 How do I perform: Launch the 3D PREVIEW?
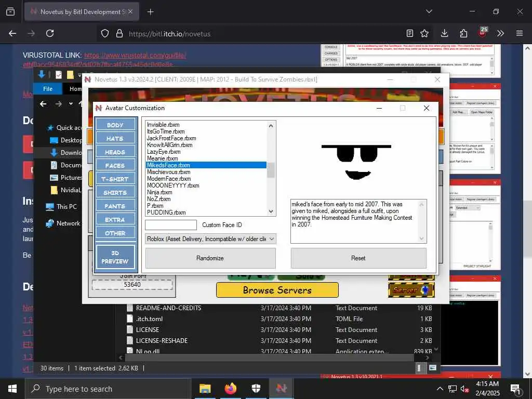pos(115,257)
